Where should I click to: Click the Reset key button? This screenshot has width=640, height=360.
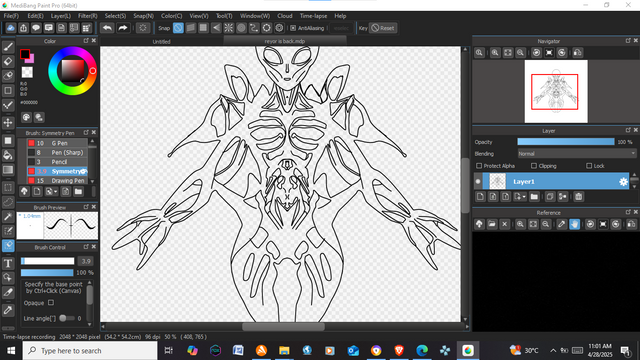point(383,28)
